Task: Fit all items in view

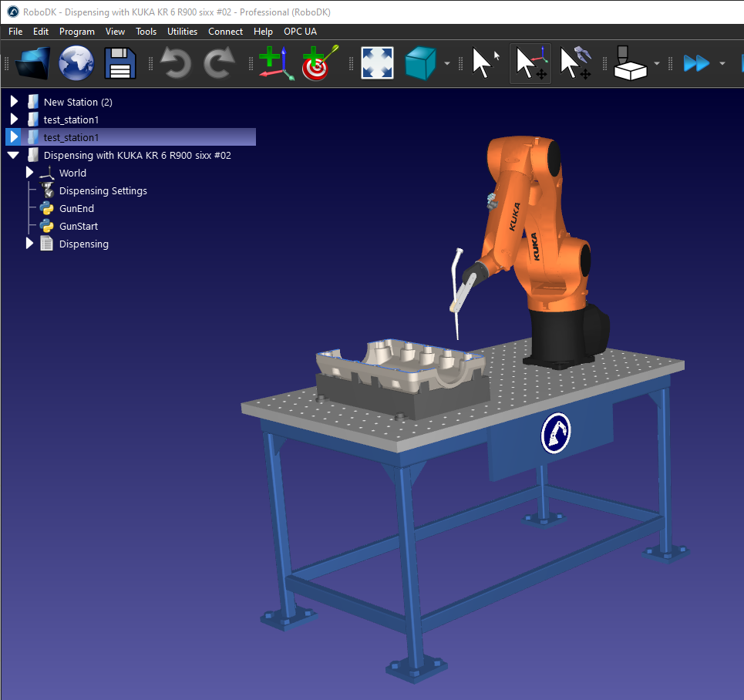Action: [377, 63]
